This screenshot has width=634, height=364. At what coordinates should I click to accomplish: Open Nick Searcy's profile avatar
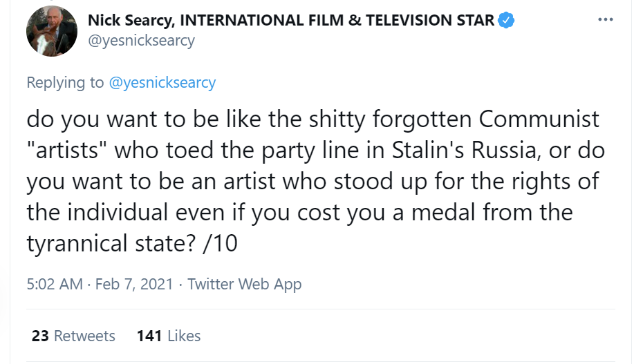coord(51,31)
